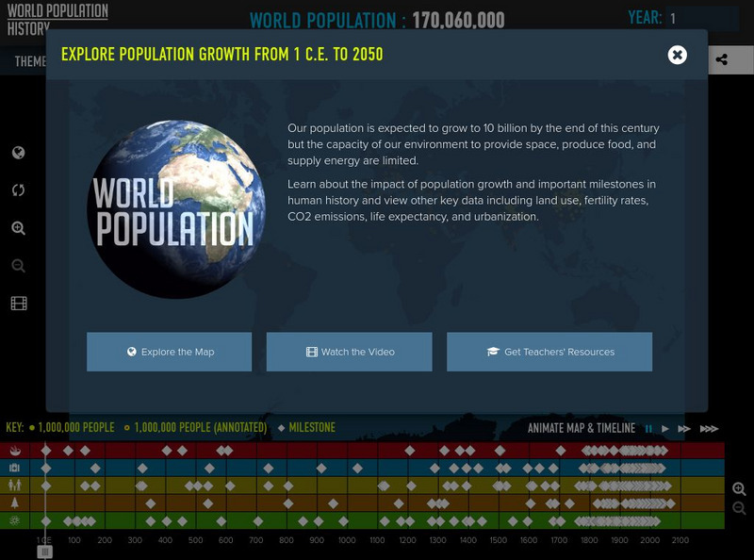754x560 pixels.
Task: Click the blue health row icon
Action: click(15, 468)
